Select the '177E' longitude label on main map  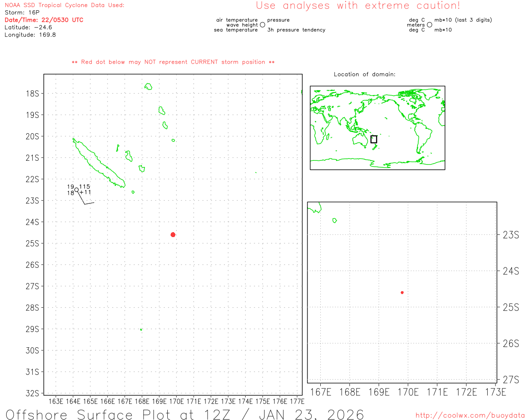[297, 401]
